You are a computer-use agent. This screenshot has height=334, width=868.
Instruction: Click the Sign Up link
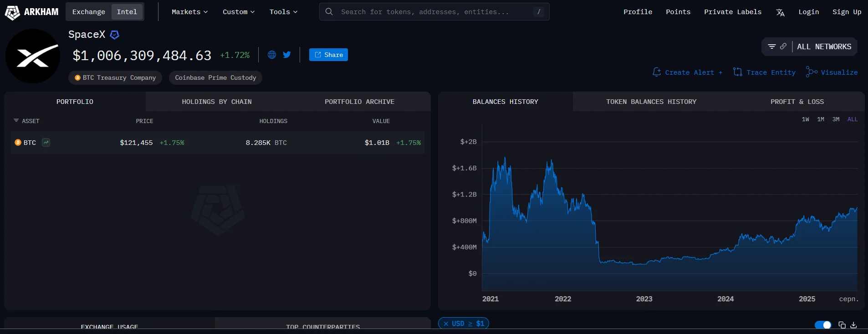tap(847, 12)
